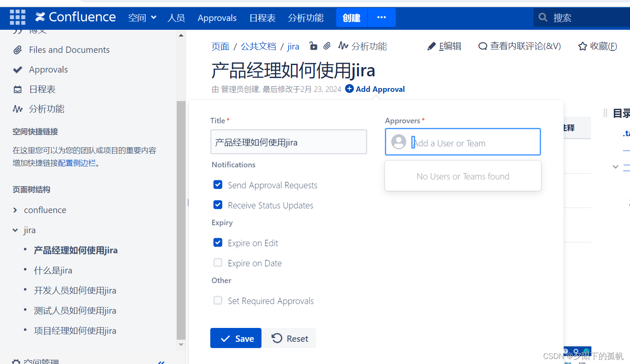The image size is (630, 364).
Task: Click the 创建 button
Action: 352,18
